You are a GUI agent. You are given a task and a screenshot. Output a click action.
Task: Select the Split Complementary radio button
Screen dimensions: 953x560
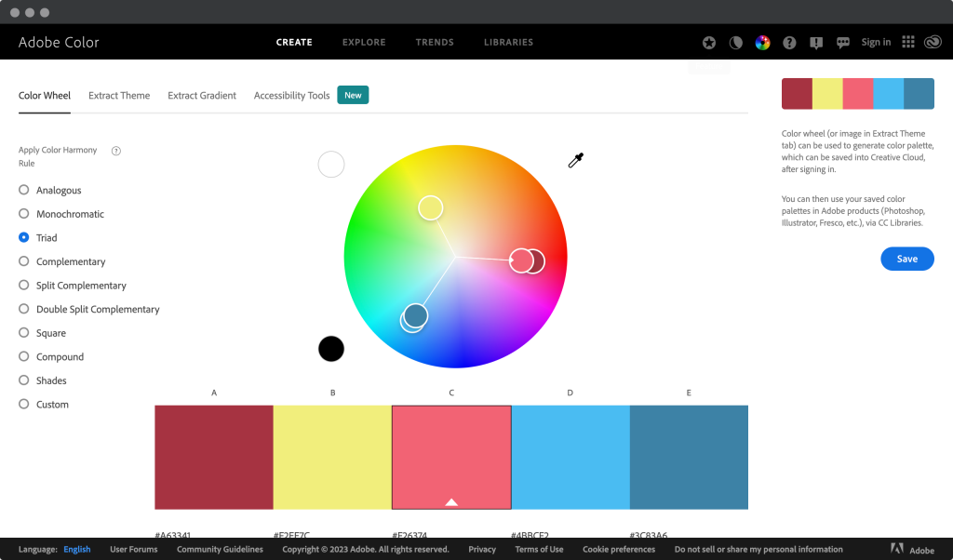(x=24, y=286)
